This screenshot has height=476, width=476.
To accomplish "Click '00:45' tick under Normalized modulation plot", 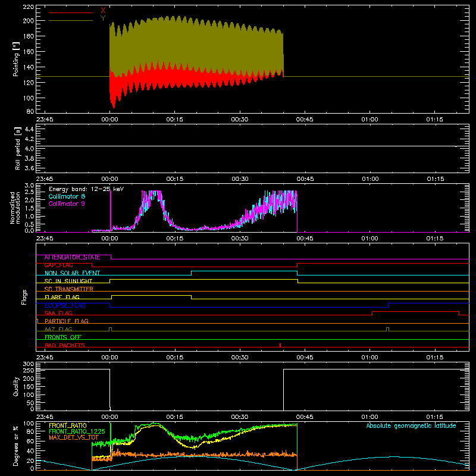I will 305,239.
